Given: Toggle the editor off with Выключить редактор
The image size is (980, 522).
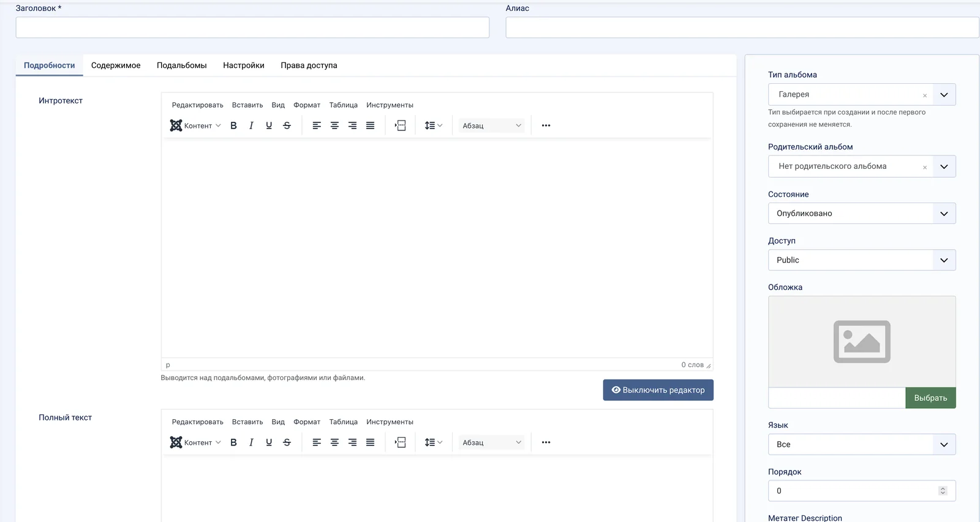Looking at the screenshot, I should pos(658,390).
